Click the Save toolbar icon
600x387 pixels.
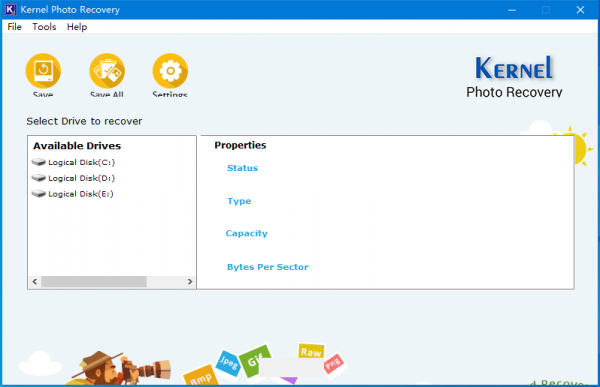(x=43, y=71)
